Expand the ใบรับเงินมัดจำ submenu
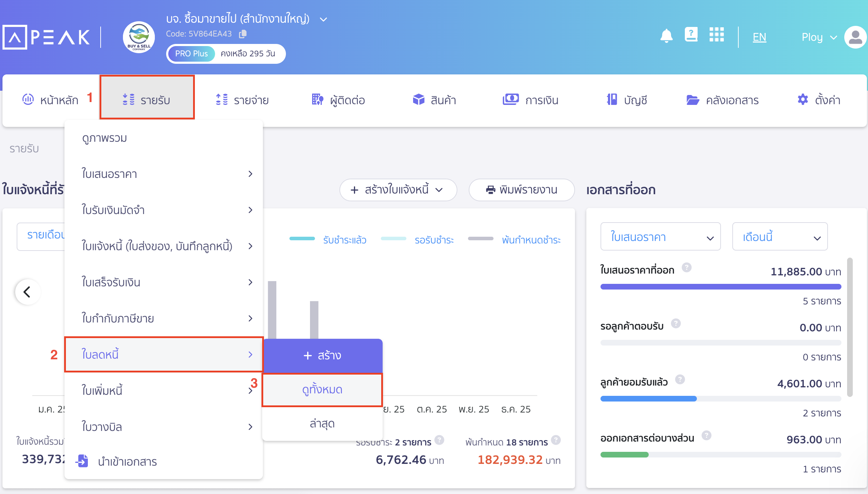The height and width of the screenshot is (494, 868). [164, 210]
